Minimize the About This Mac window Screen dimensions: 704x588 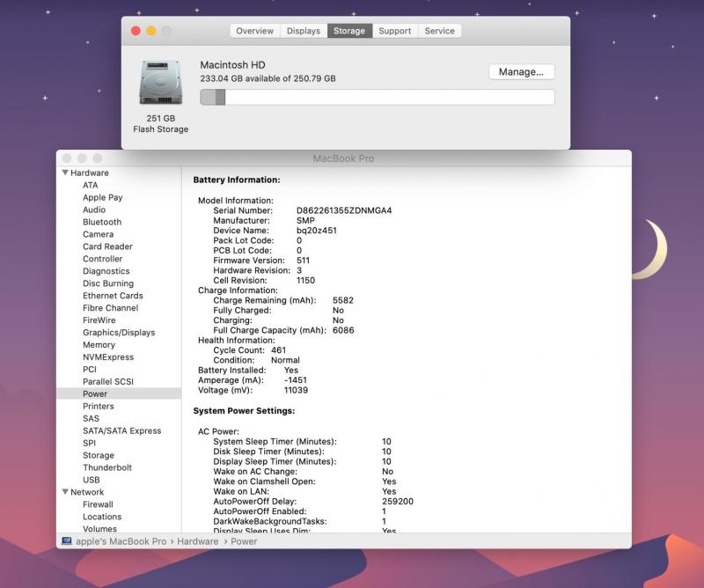pyautogui.click(x=151, y=31)
